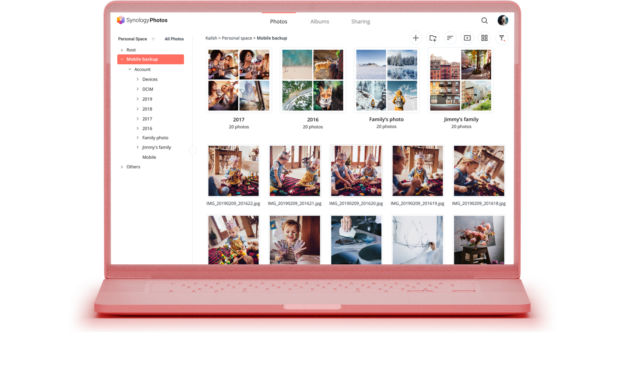This screenshot has height=376, width=627.
Task: Open the sort order icon
Action: 450,38
